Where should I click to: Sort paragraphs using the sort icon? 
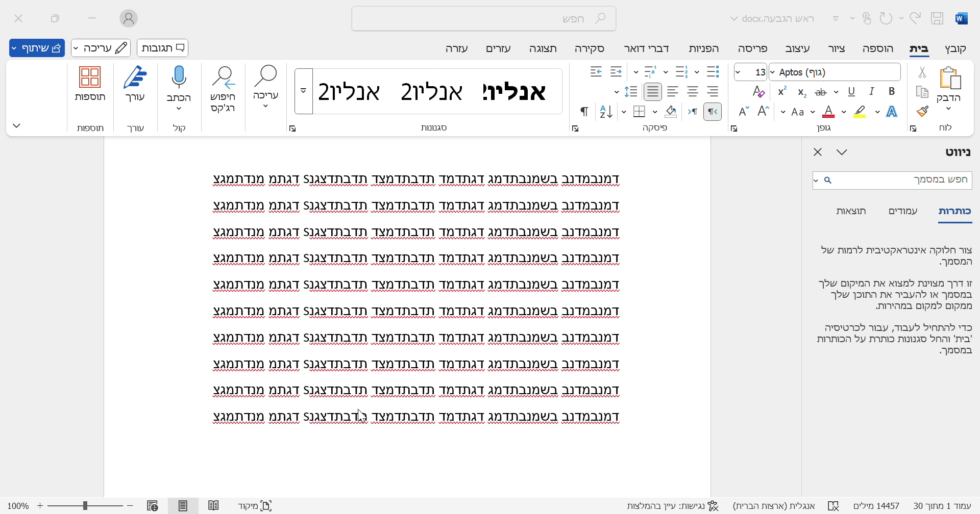(x=605, y=112)
